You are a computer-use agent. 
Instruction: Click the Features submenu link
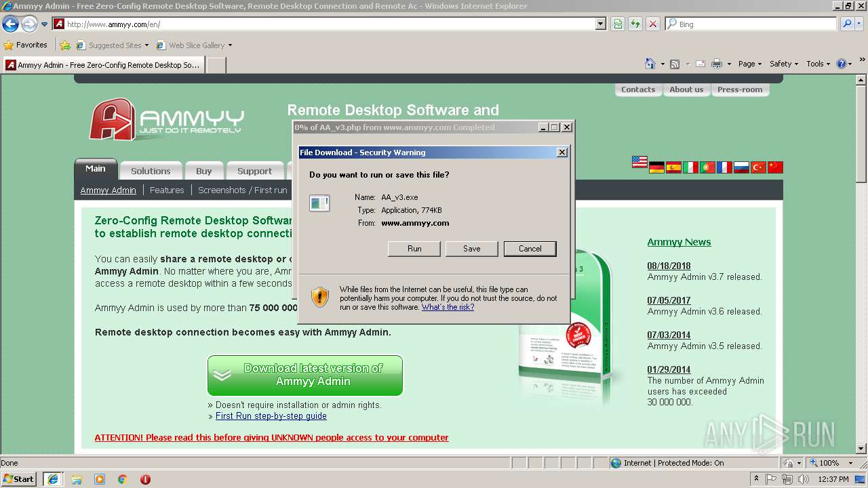(x=167, y=190)
